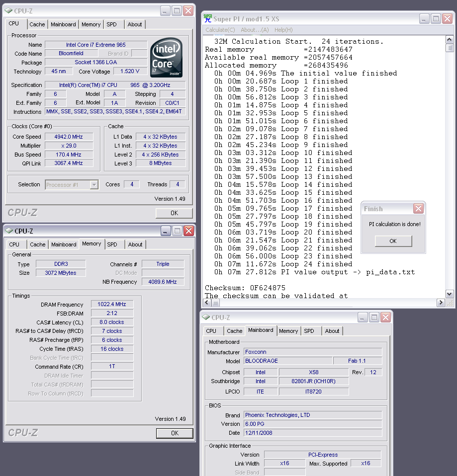Click the Command Rate 1T value
This screenshot has height=476, width=457.
coord(112,366)
